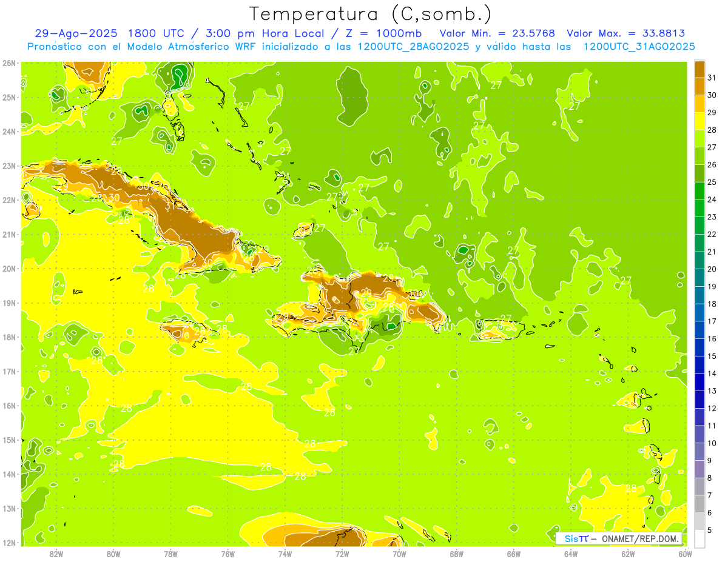Screen dimensions: 728x562
Task: Click colorbar label 18
Action: pyautogui.click(x=712, y=304)
